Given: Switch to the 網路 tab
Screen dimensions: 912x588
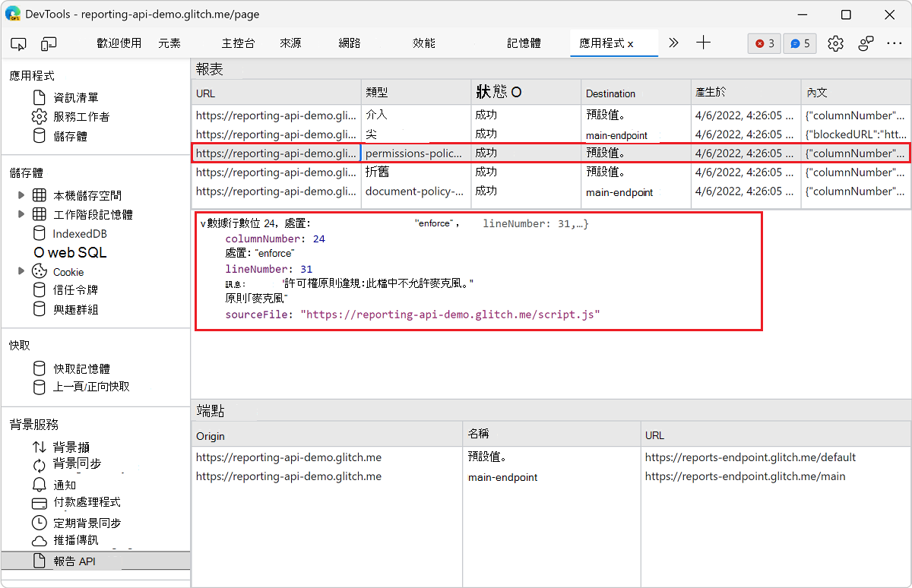Looking at the screenshot, I should click(x=349, y=43).
